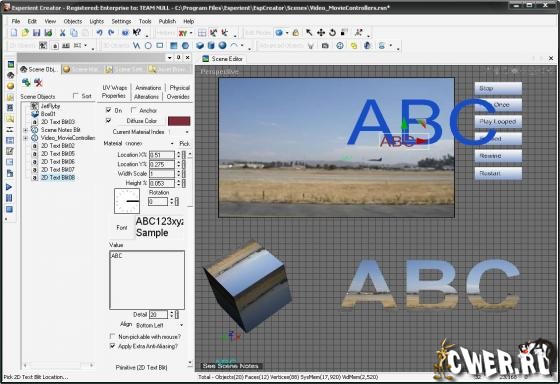Select the Rotate tool icon
560x384 pixels.
(x=332, y=33)
